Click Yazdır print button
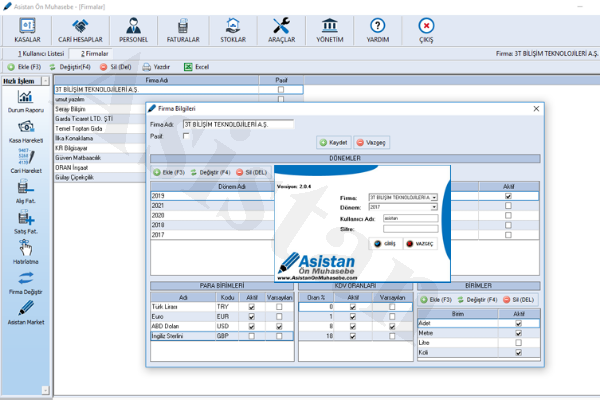The height and width of the screenshot is (400, 600). (x=156, y=67)
